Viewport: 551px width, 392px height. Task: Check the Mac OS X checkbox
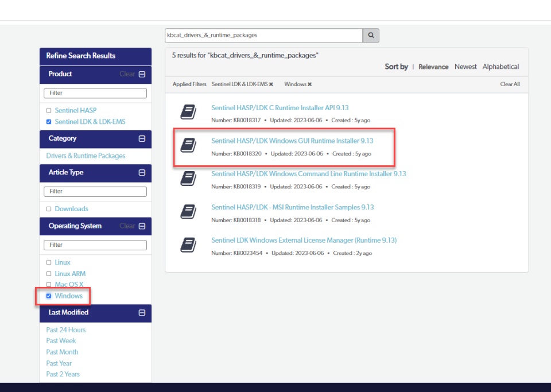pos(49,285)
